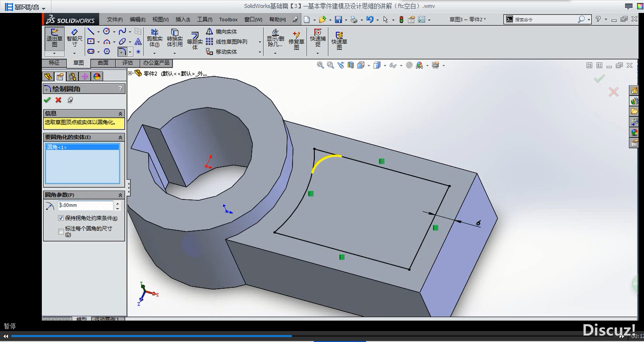
Task: Select the sketch Text (A) tool
Action: (x=138, y=42)
